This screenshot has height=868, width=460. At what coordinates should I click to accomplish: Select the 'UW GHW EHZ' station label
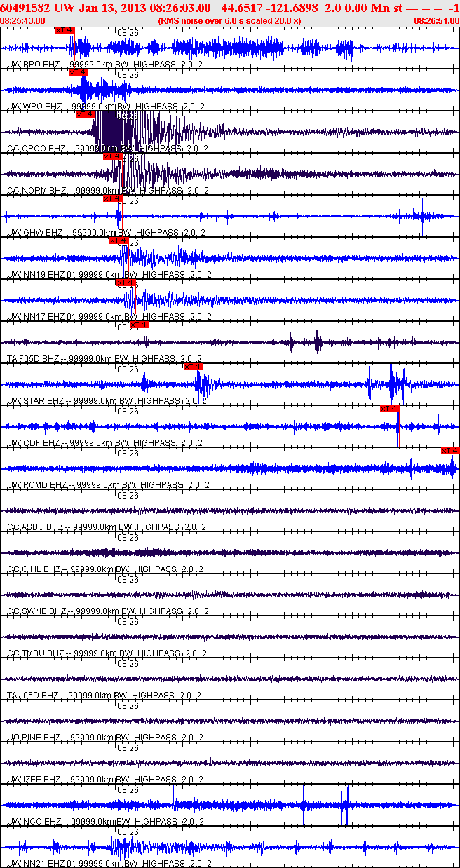pyautogui.click(x=34, y=233)
